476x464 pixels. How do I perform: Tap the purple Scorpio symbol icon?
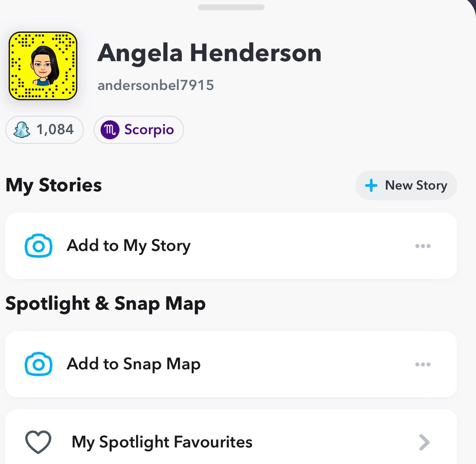tap(110, 129)
